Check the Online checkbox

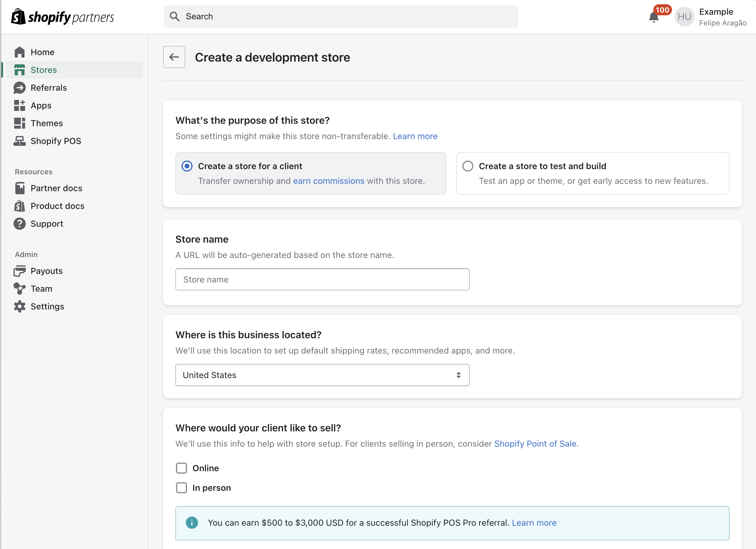(181, 468)
